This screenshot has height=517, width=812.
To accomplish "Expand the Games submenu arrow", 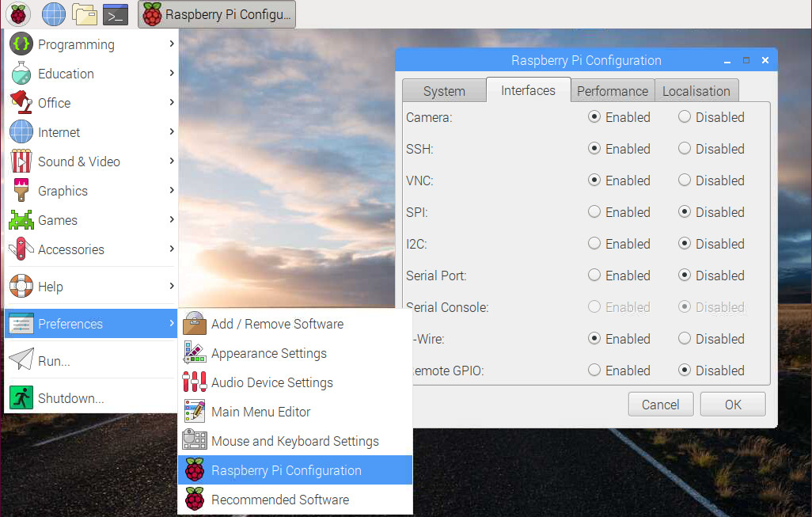I will pos(172,219).
